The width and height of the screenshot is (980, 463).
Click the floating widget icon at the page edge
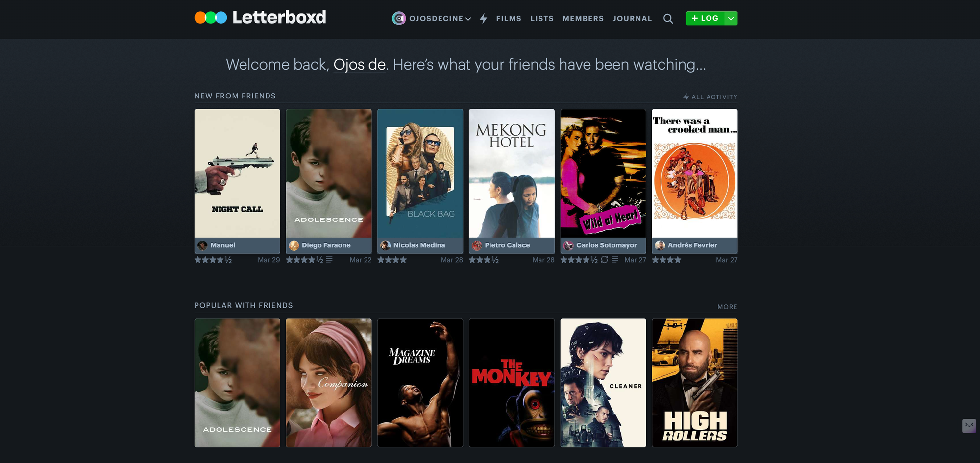click(x=969, y=426)
